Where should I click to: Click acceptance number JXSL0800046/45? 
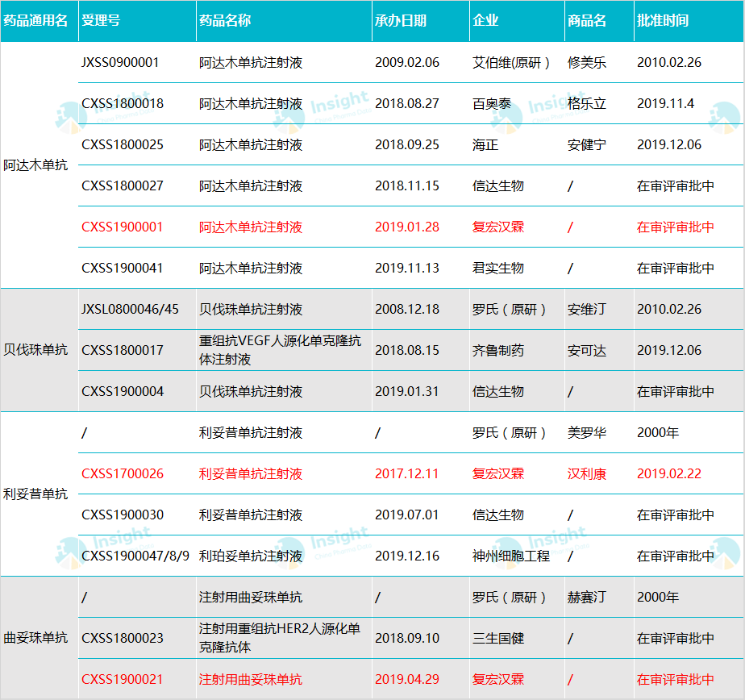click(x=130, y=310)
